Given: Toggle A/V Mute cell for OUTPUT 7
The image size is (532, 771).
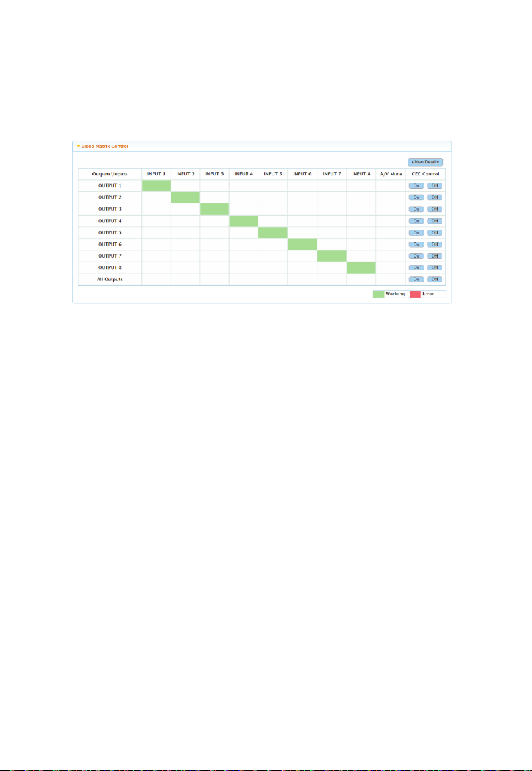Looking at the screenshot, I should (391, 256).
